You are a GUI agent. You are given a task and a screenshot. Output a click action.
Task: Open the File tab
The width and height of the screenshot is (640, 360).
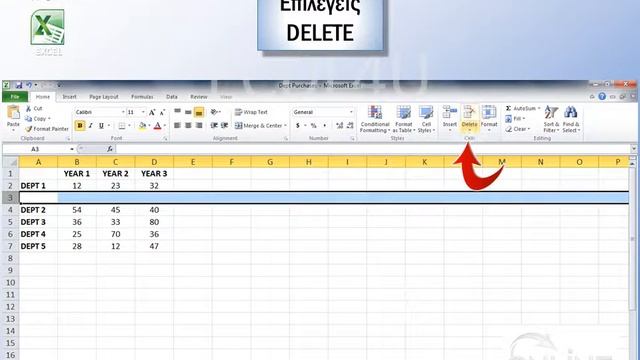(15, 97)
